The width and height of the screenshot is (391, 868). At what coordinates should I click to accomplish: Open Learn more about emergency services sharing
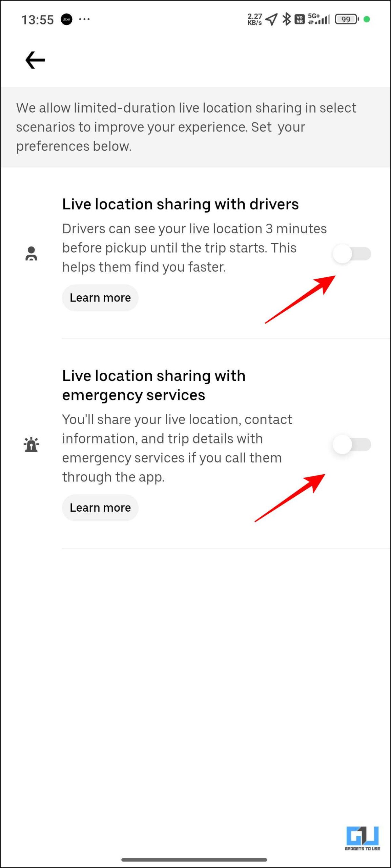coord(100,508)
